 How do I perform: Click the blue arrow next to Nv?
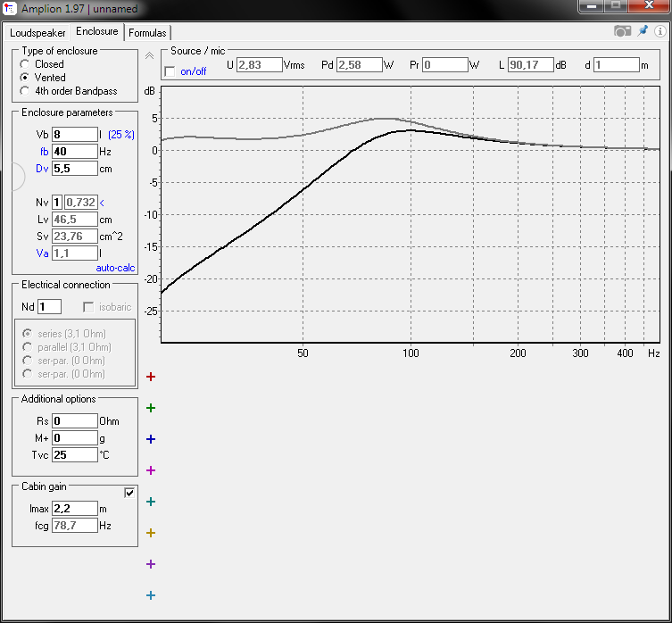point(102,203)
